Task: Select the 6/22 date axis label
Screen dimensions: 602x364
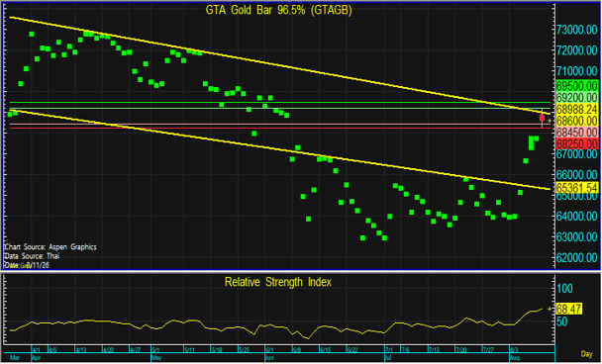Action: tap(352, 350)
